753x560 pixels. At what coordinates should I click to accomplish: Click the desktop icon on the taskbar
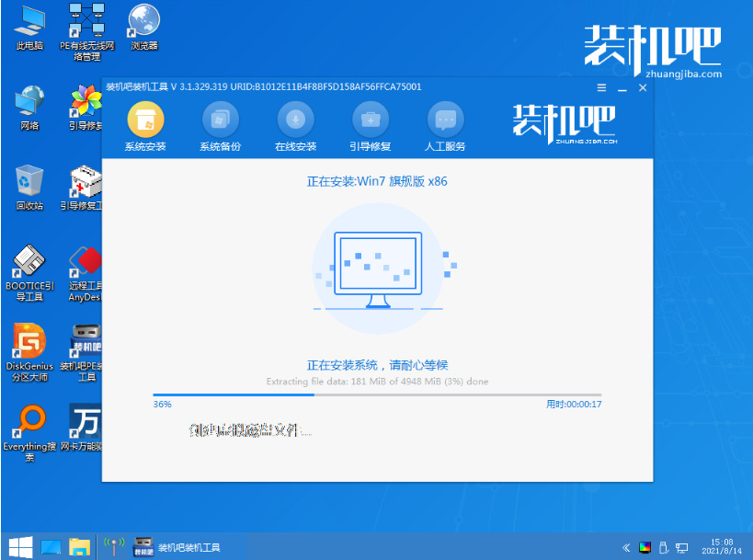51,547
